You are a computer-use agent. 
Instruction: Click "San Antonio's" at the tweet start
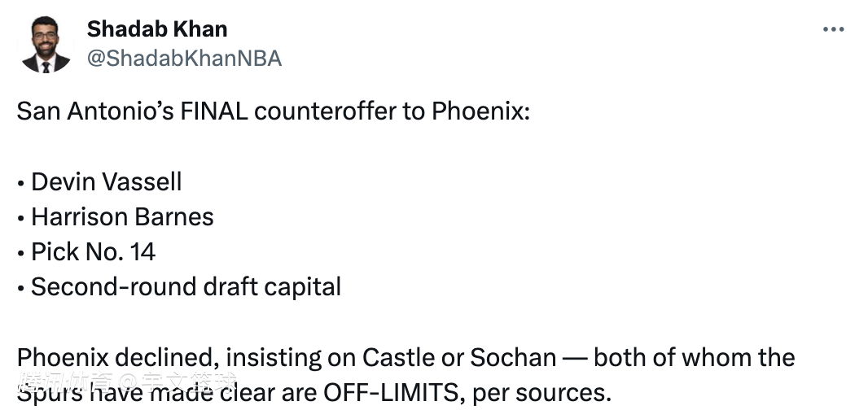pos(95,111)
